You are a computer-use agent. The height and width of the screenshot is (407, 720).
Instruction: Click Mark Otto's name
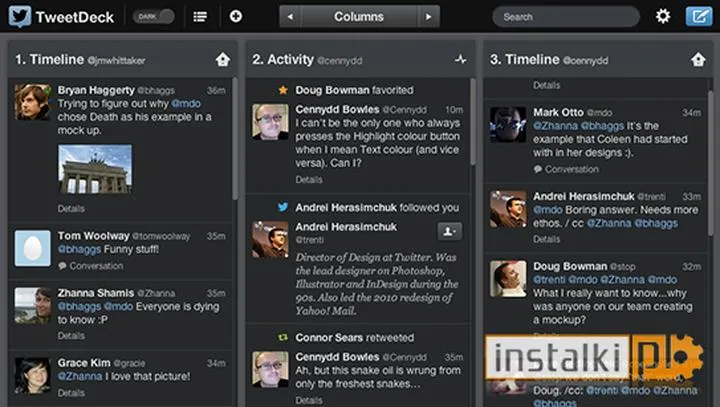(558, 113)
